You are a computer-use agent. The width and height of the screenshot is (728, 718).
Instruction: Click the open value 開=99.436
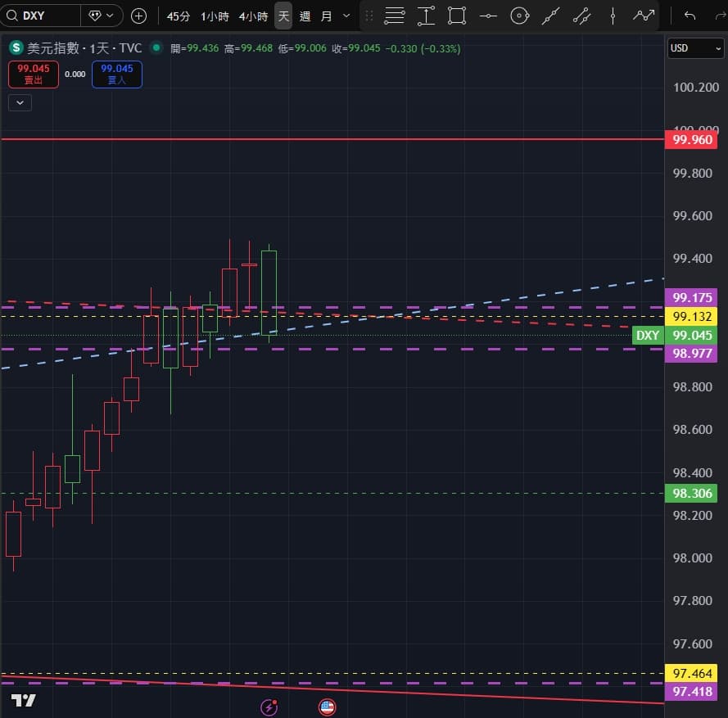click(x=194, y=48)
